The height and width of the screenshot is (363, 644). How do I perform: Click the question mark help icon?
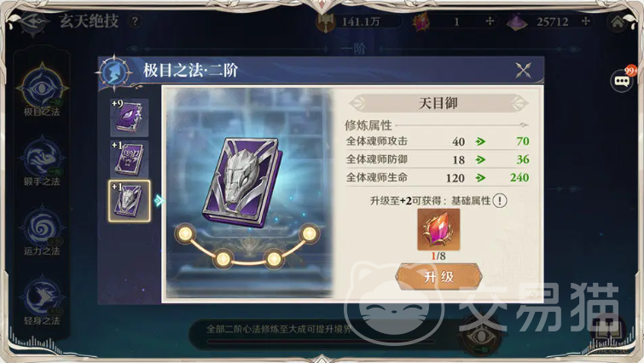tap(135, 21)
